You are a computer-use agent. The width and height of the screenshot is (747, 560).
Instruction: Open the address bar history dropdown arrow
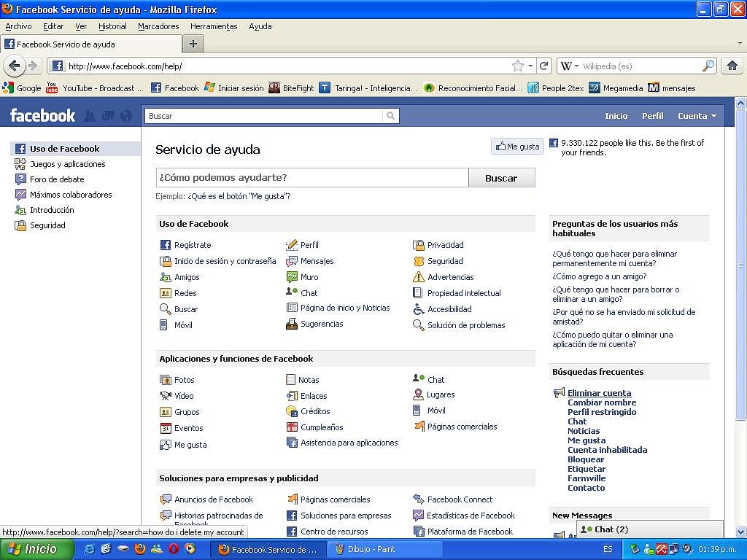[x=530, y=66]
